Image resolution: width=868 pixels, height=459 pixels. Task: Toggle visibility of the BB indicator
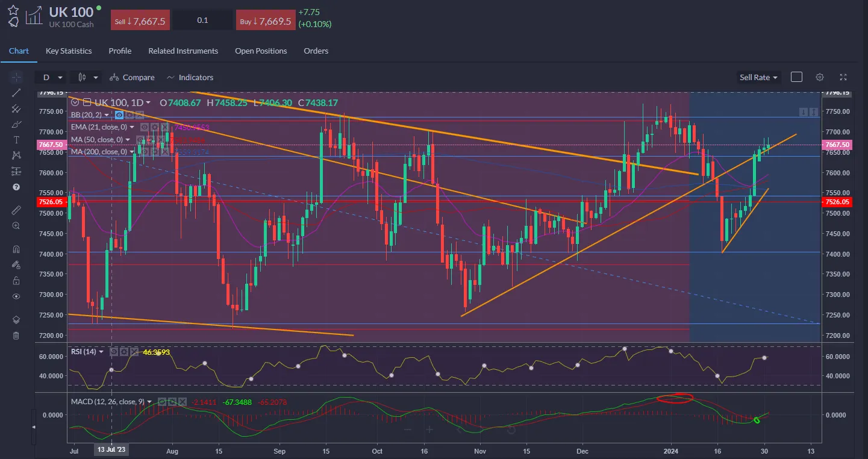[119, 115]
